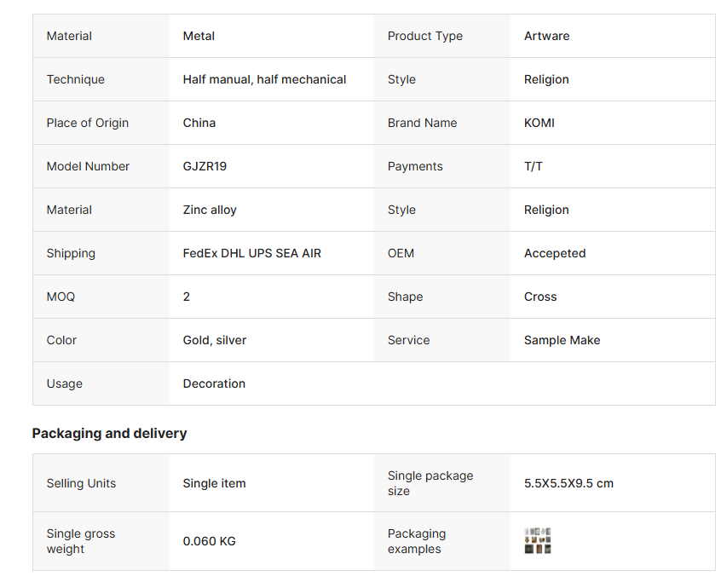The width and height of the screenshot is (727, 588).
Task: Click the Packaging and delivery heading
Action: click(x=109, y=433)
